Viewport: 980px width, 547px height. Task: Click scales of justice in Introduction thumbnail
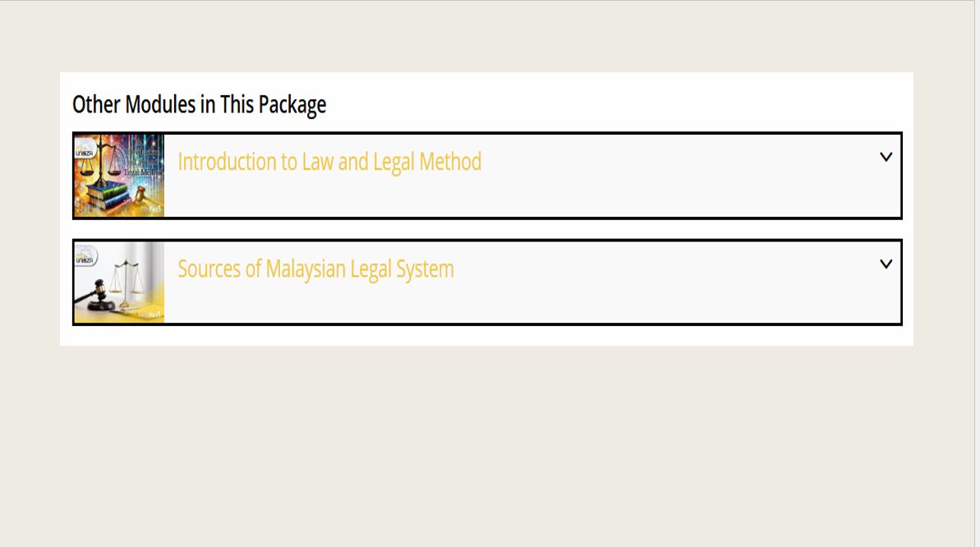coord(100,159)
